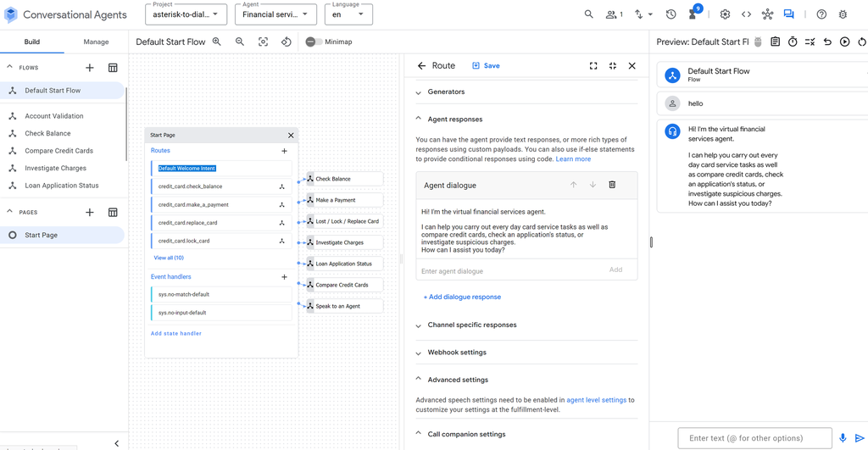Collapse the Agent responses section
868x450 pixels.
(419, 119)
